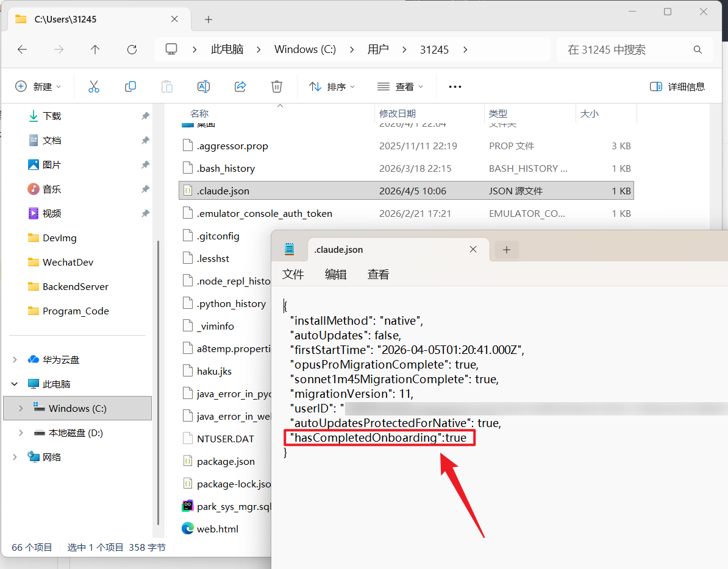728x569 pixels.
Task: Close the C:\Users\31245 Explorer tab
Action: pyautogui.click(x=174, y=19)
